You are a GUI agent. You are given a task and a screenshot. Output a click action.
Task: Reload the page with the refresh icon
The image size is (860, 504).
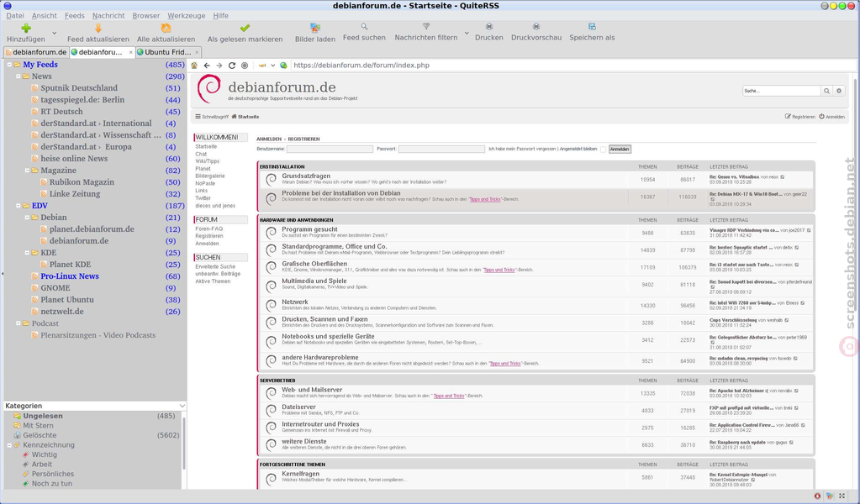pyautogui.click(x=232, y=66)
